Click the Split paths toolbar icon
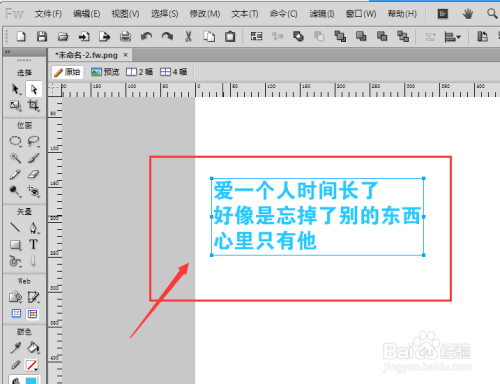500x384 pixels. (319, 36)
